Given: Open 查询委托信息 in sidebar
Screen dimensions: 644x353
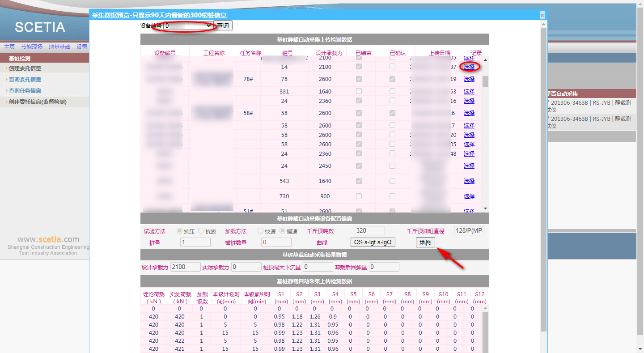Looking at the screenshot, I should coord(25,80).
